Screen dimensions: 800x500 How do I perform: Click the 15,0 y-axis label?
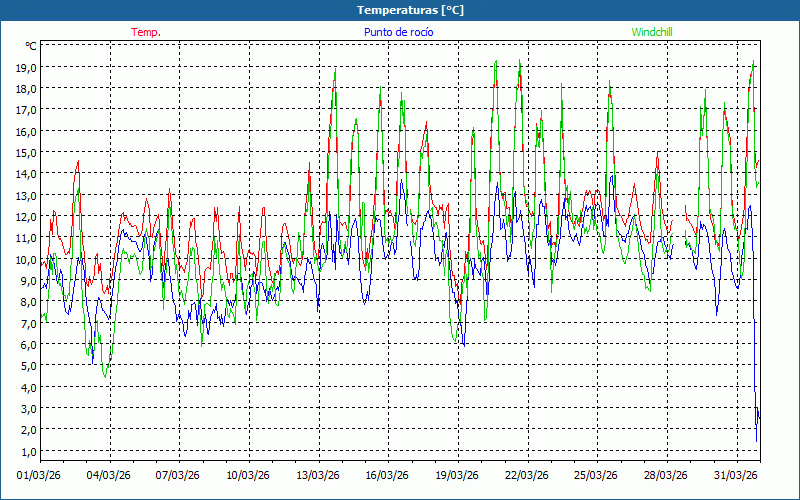tap(26, 152)
